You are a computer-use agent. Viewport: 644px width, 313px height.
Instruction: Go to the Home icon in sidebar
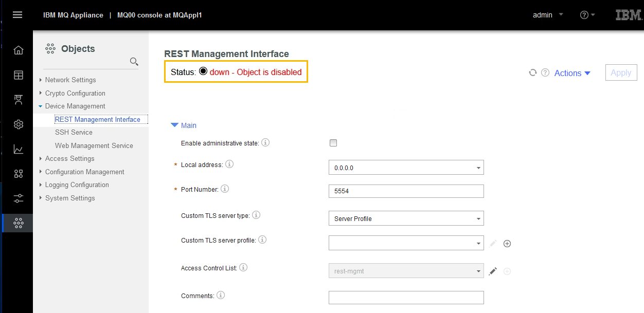point(19,50)
